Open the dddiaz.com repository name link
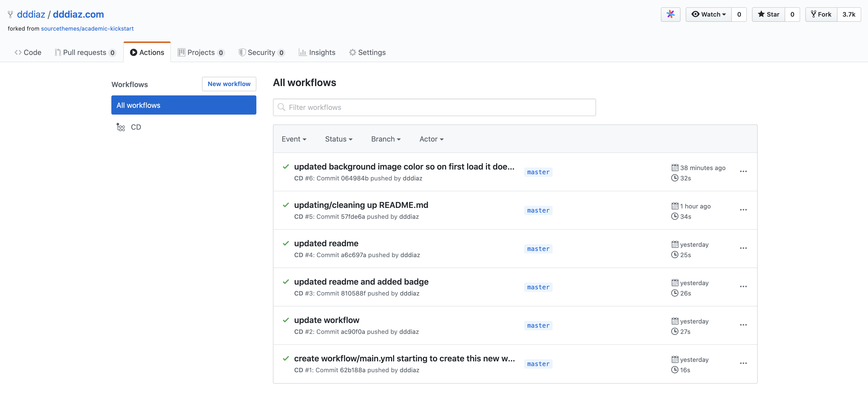This screenshot has height=393, width=868. (78, 14)
